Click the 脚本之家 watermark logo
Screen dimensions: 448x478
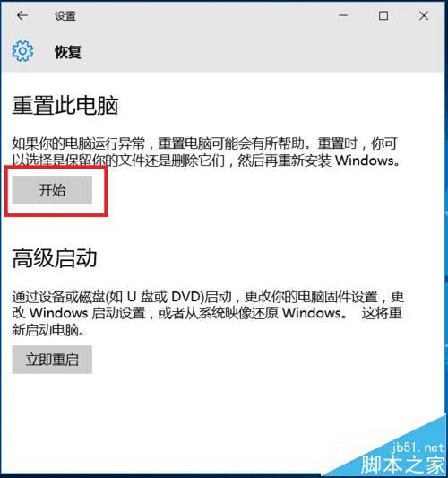click(402, 464)
